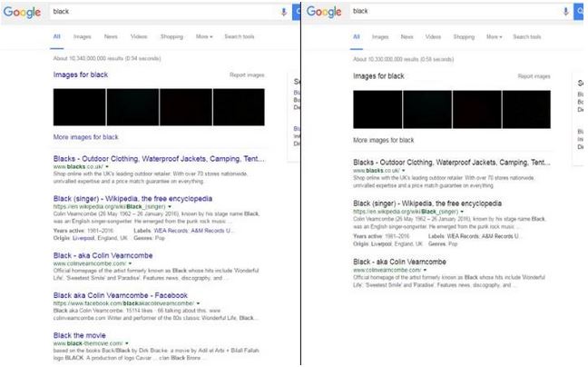Expand arrow beside wikipedia URL in left window
The height and width of the screenshot is (367, 588).
click(170, 207)
